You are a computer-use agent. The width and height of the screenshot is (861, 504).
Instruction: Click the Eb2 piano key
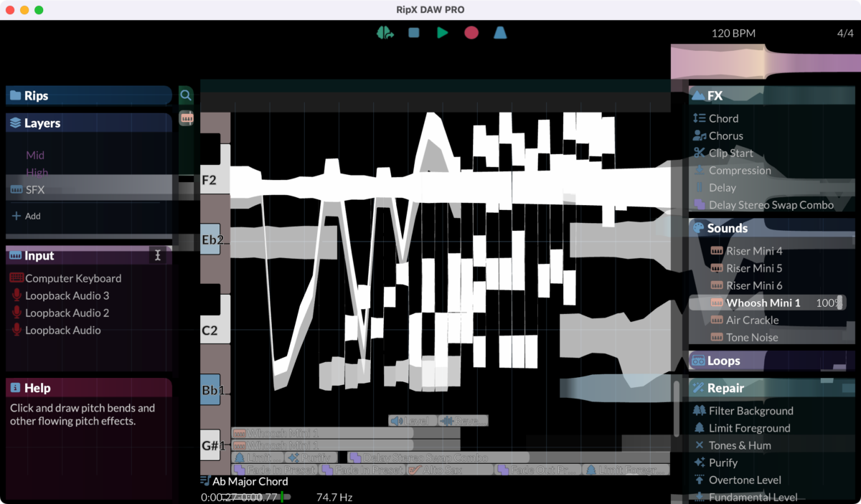(x=210, y=239)
